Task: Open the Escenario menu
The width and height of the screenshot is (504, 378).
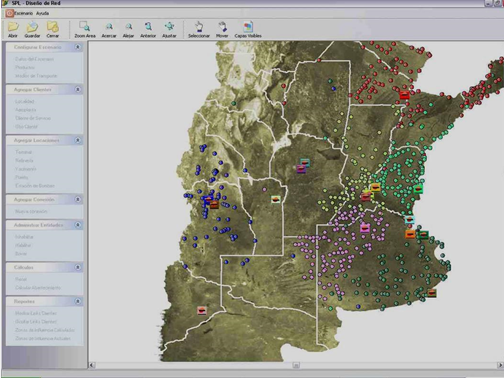Action: tap(23, 13)
